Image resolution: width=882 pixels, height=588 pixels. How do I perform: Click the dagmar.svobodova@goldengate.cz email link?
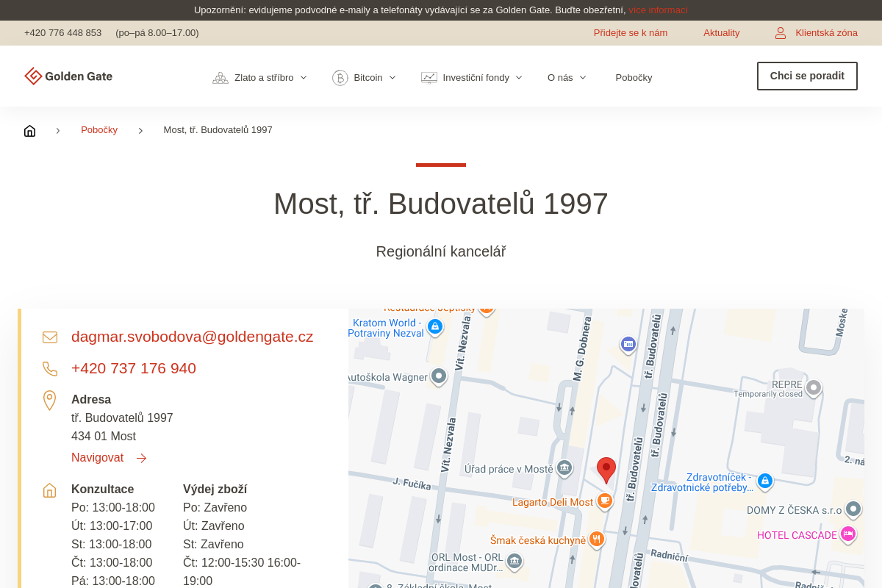tap(192, 337)
